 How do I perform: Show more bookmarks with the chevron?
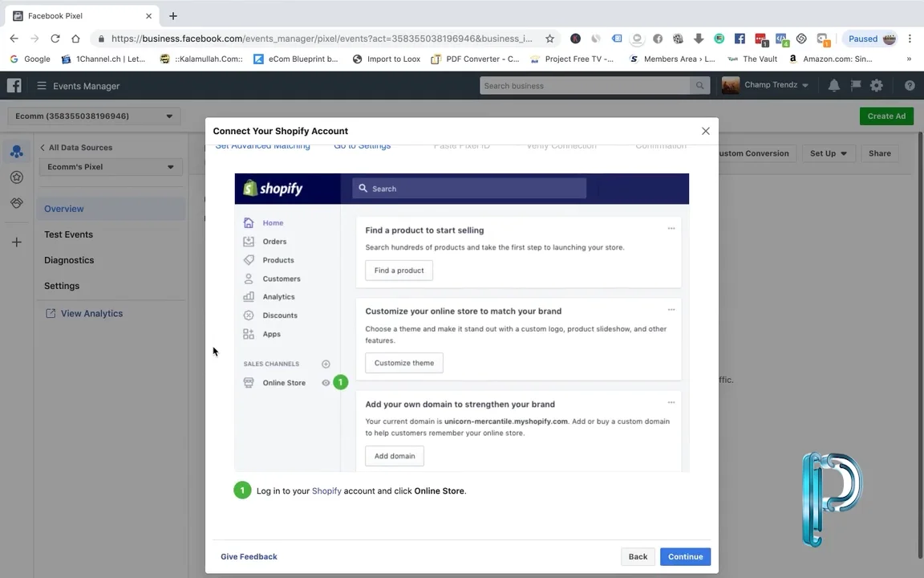click(909, 59)
